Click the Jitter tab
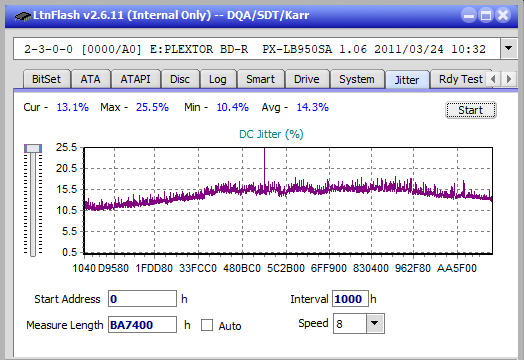Screen dimensions: 524x360 click(x=407, y=80)
